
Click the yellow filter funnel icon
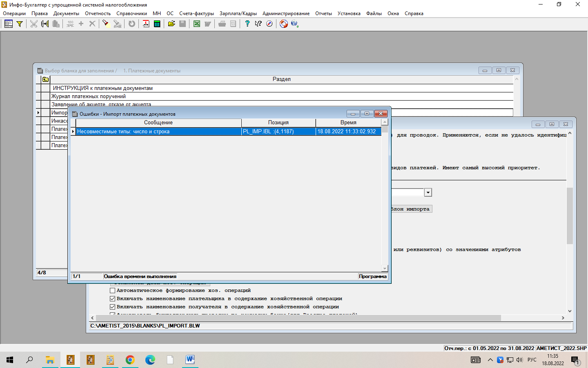click(x=19, y=24)
